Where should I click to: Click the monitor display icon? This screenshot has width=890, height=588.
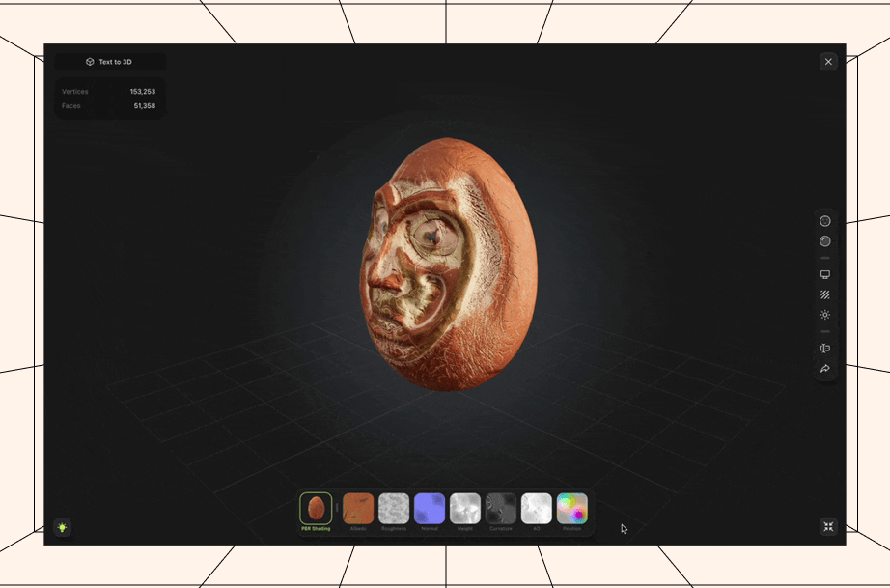[x=825, y=274]
